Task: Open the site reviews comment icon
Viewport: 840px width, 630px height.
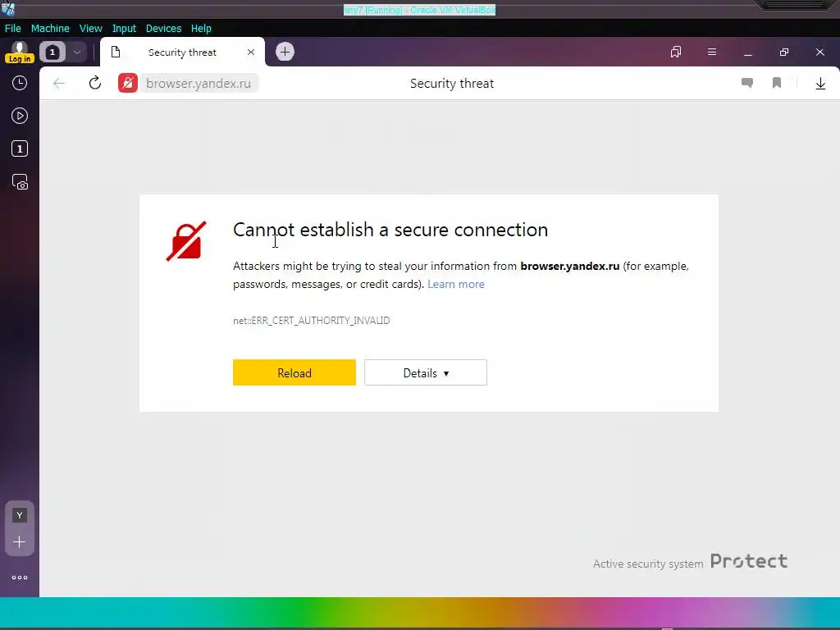Action: click(x=747, y=83)
